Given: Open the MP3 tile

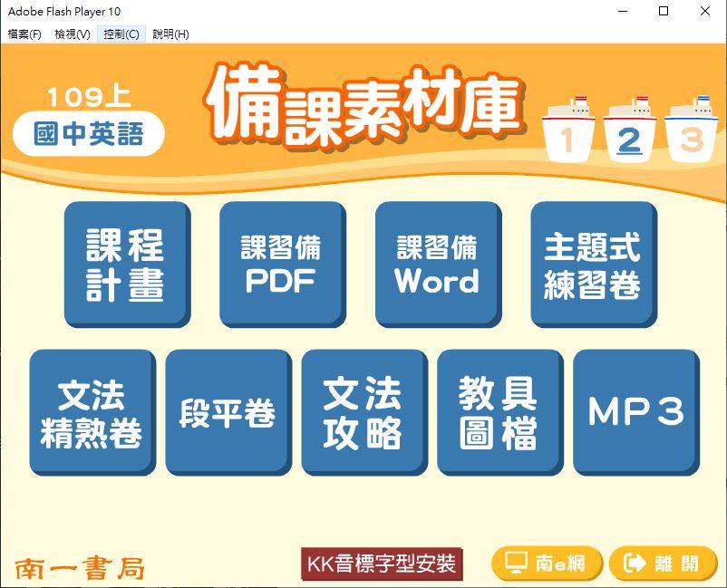Looking at the screenshot, I should pos(636,412).
